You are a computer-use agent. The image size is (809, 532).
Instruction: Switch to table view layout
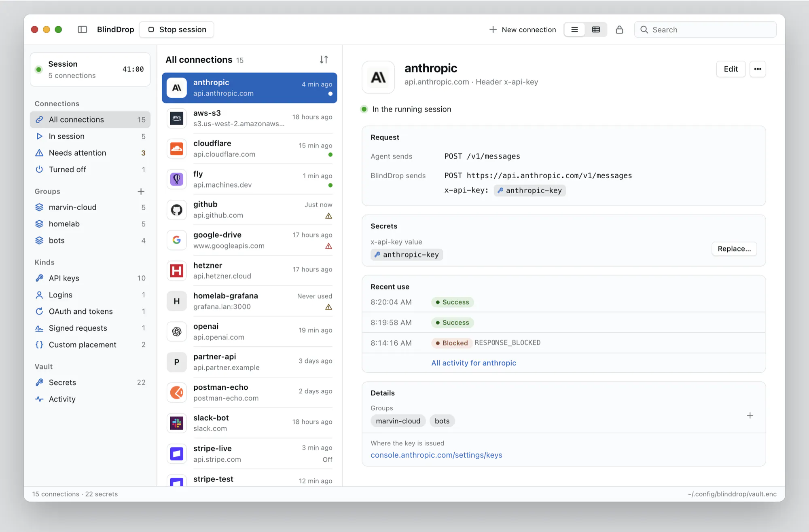coord(596,30)
